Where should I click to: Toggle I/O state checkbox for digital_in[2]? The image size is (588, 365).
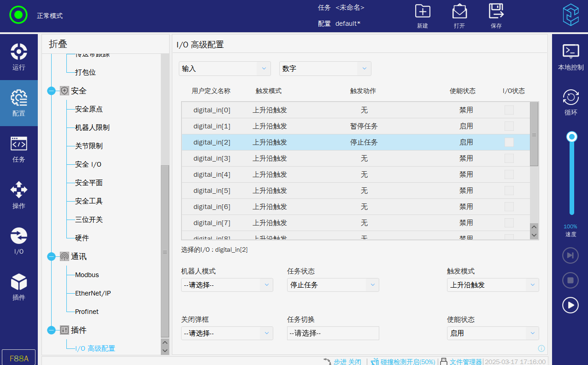[509, 142]
